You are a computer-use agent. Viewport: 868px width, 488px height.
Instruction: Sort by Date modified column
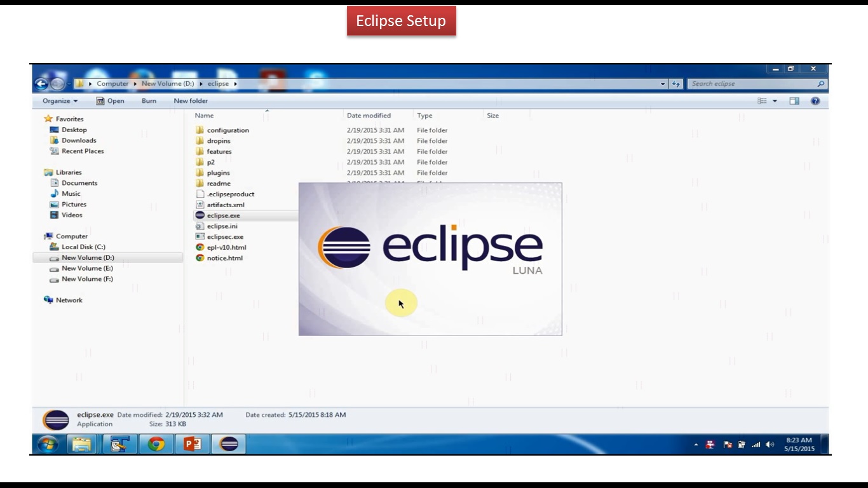369,116
